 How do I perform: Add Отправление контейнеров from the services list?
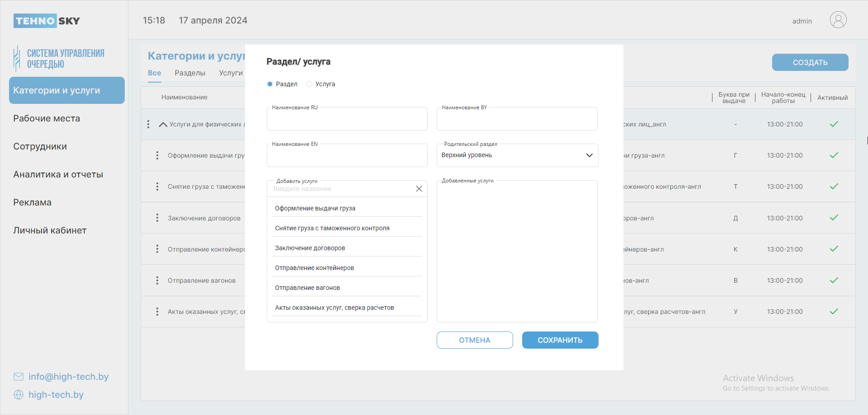[315, 268]
